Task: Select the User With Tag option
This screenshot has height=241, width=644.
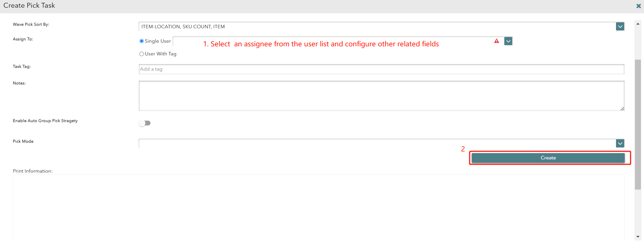Action: click(x=142, y=54)
